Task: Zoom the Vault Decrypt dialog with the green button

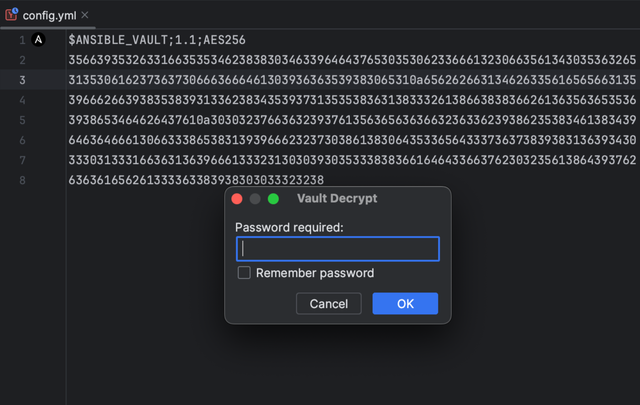Action: coord(273,199)
